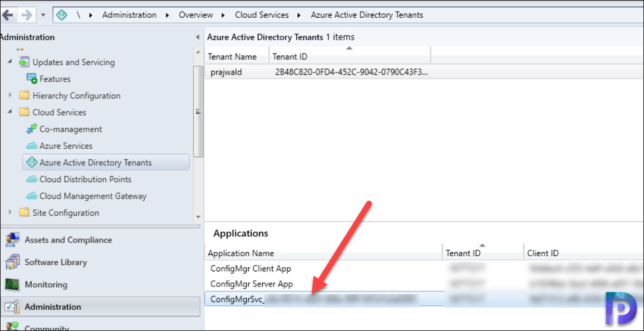Image resolution: width=644 pixels, height=331 pixels.
Task: Select Hierarchy Configuration tree node
Action: 76,96
